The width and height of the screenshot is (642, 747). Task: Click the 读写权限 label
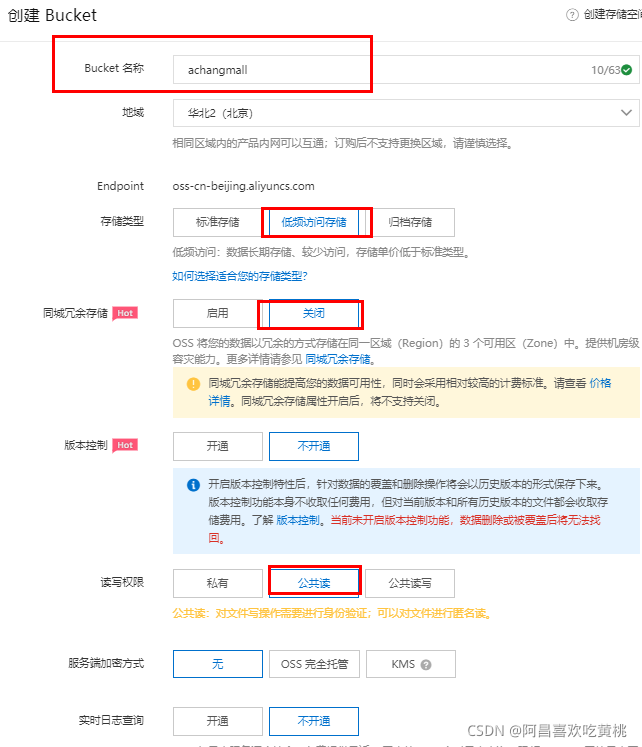coord(122,582)
